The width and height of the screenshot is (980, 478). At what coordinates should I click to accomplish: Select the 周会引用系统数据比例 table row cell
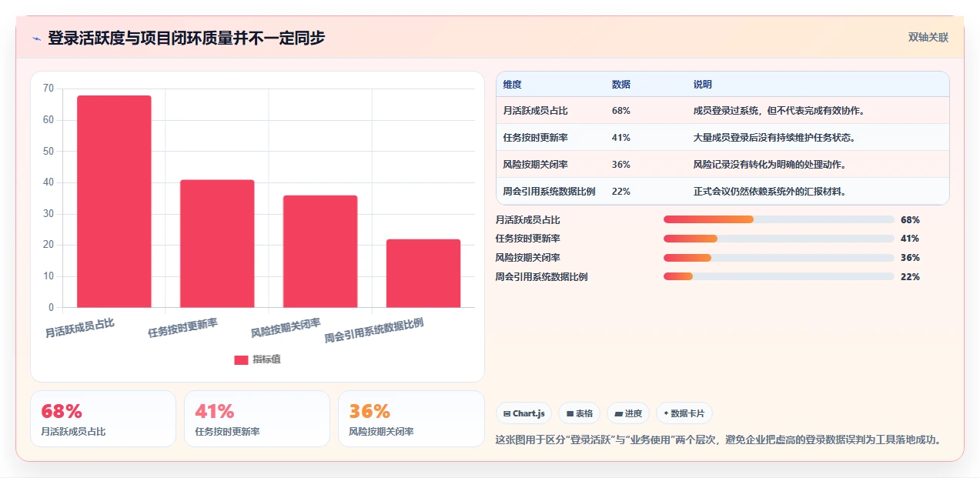tap(549, 192)
